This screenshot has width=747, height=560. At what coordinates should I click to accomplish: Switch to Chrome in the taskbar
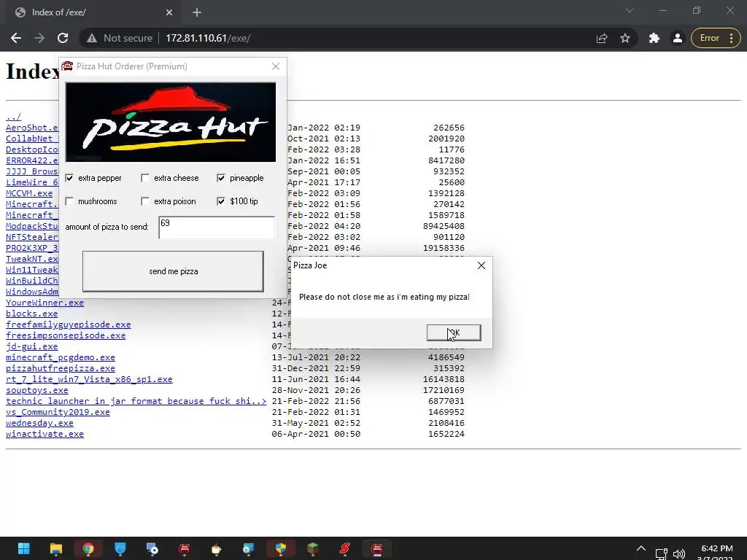[88, 548]
